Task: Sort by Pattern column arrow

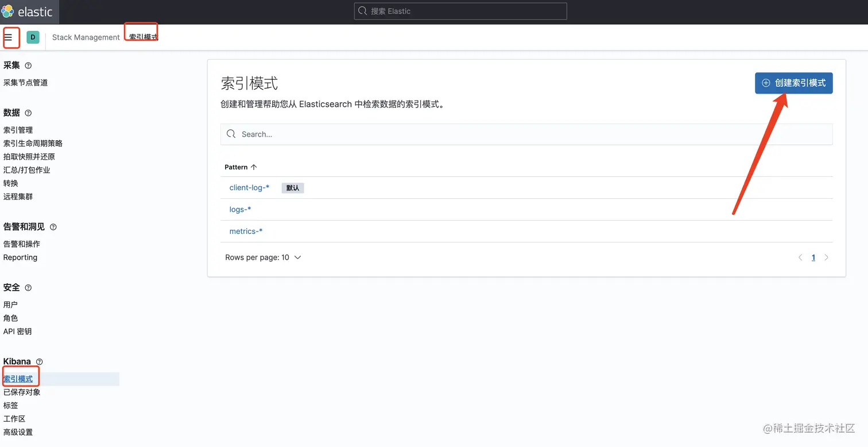Action: (x=254, y=167)
